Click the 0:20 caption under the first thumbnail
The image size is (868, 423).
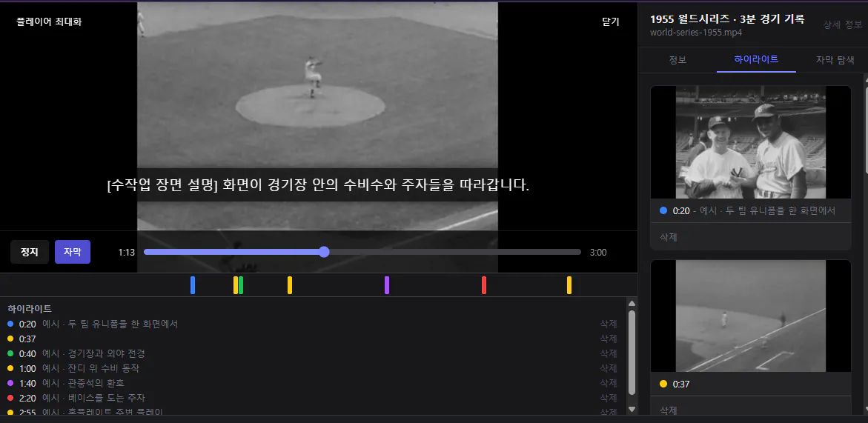point(753,210)
